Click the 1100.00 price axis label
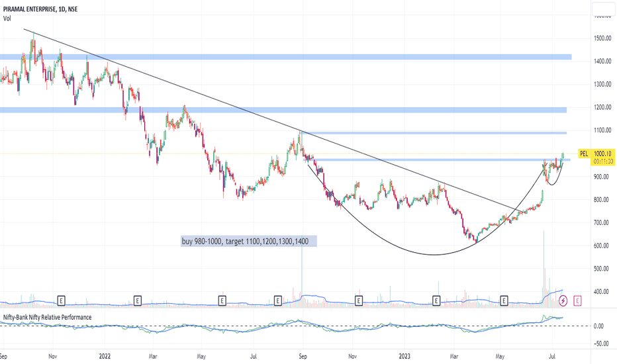Screen dimensions: 617x364 click(602, 130)
